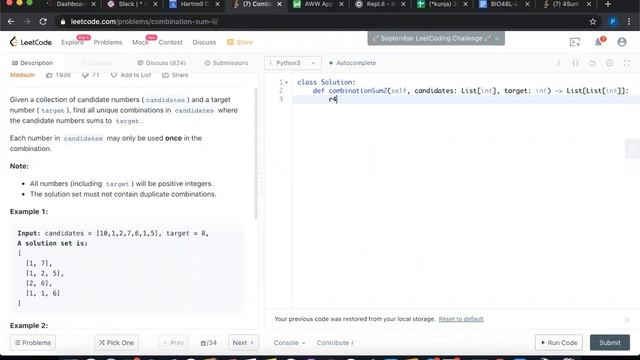Open the Mock menu item
This screenshot has width=640, height=360.
(x=140, y=42)
